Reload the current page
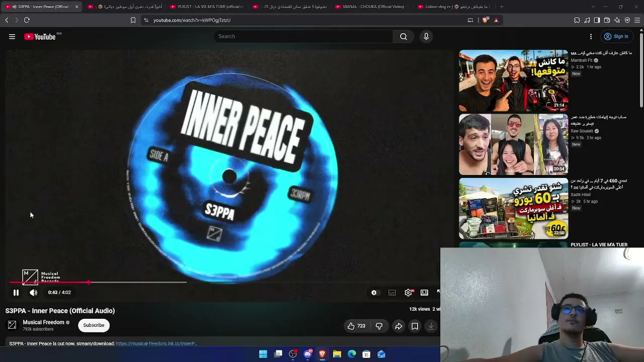The width and height of the screenshot is (644, 362). click(x=27, y=20)
